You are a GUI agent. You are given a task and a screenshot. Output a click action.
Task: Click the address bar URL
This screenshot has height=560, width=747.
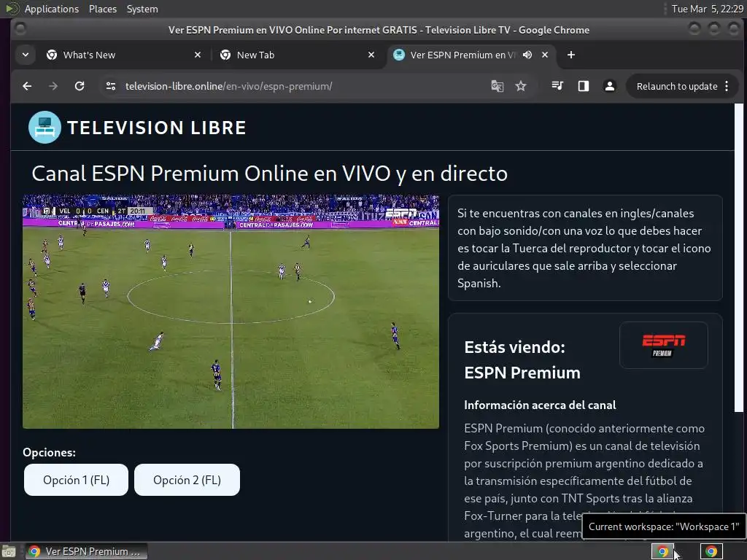click(x=228, y=86)
